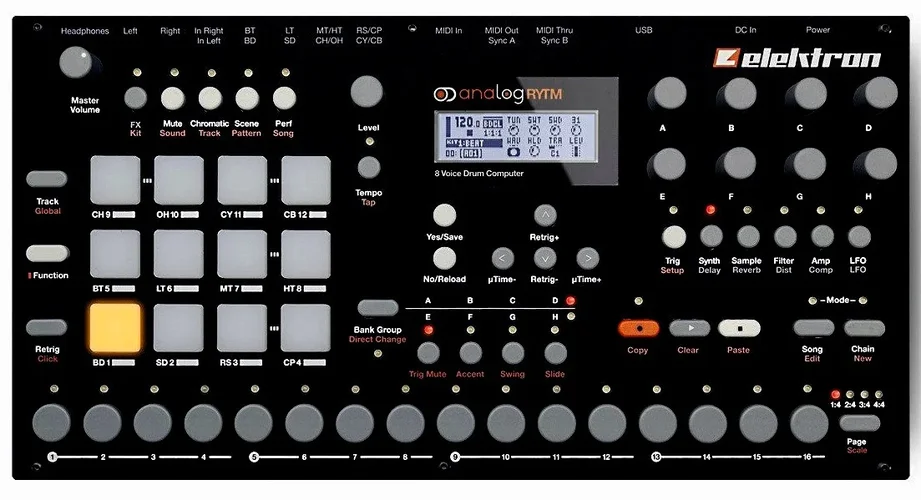
Task: Hit the BT 5 drum pad
Action: pos(115,254)
